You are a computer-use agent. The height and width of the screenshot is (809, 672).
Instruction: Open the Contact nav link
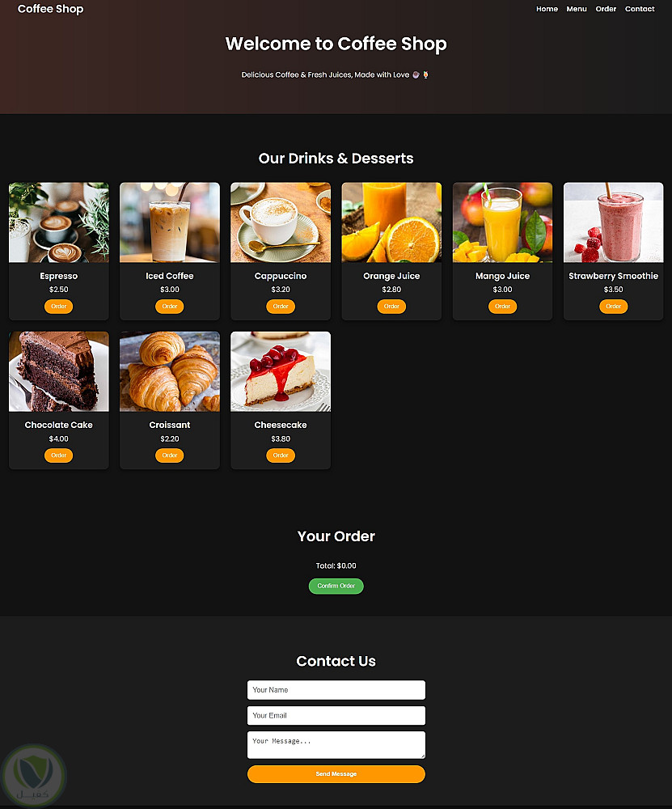tap(640, 9)
